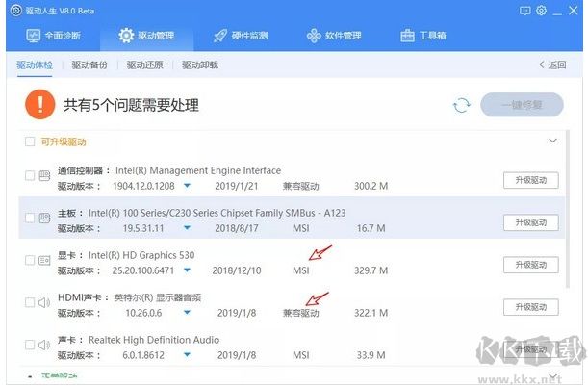
Task: Click the refresh scan icon
Action: (x=462, y=105)
